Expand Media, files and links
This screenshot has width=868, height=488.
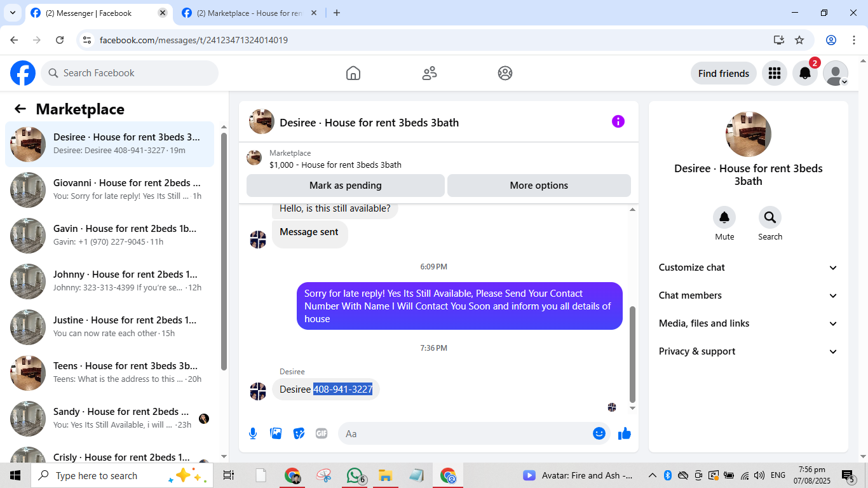(748, 323)
